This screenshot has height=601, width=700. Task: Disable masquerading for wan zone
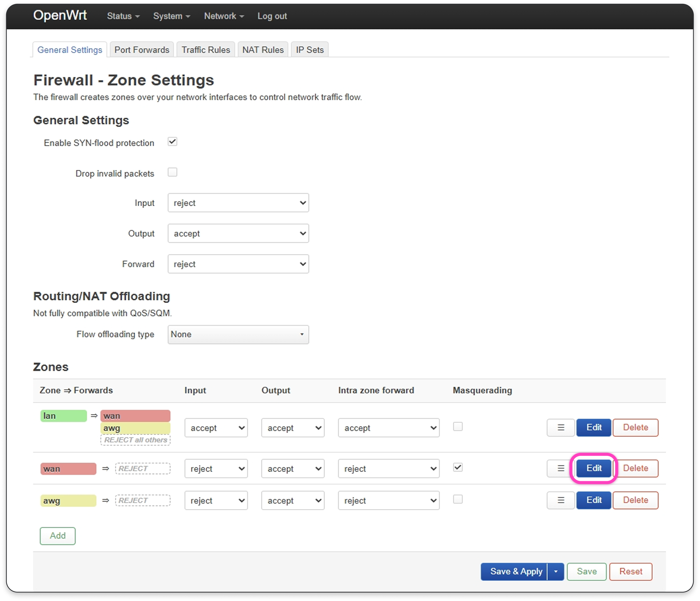458,467
